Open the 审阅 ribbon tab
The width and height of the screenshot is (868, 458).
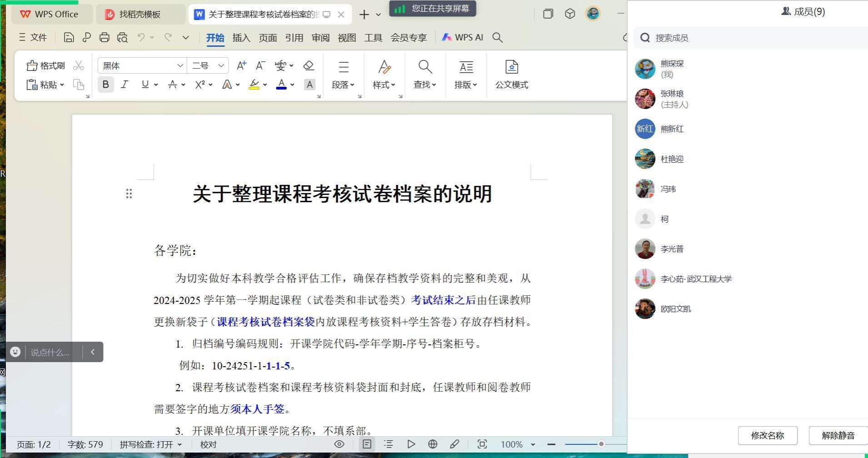click(320, 38)
